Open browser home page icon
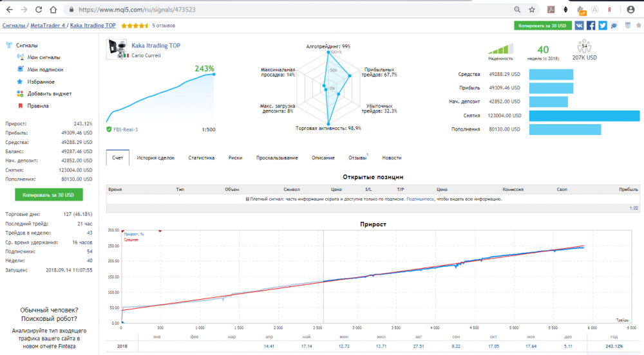Screen dimensions: 644x355 click(53, 10)
